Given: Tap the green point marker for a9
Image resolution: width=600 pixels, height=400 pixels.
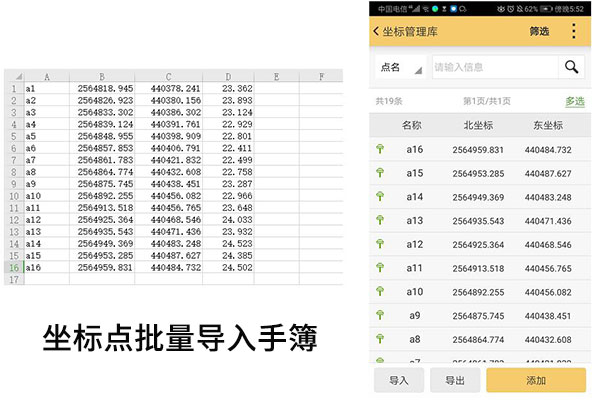Looking at the screenshot, I should 380,315.
